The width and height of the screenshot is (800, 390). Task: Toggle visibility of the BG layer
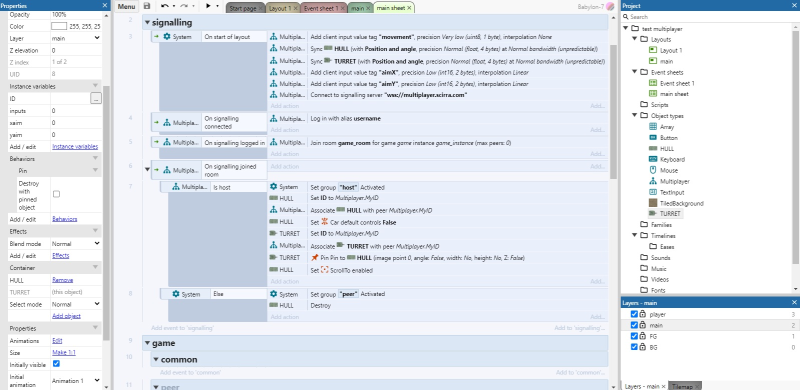(634, 347)
